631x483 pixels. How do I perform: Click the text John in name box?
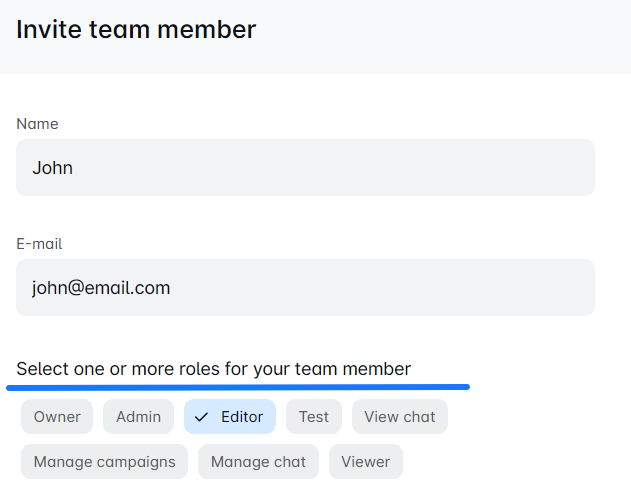pyautogui.click(x=52, y=168)
